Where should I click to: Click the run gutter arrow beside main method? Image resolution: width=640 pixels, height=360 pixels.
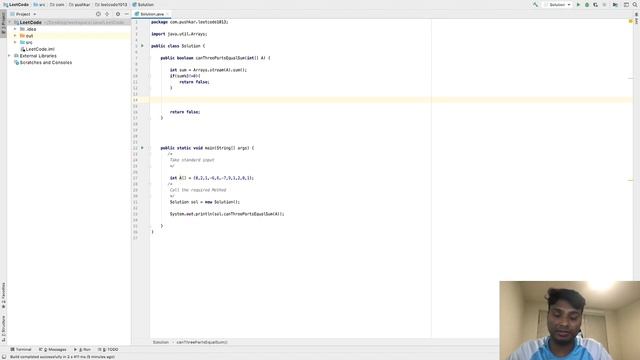(x=142, y=148)
